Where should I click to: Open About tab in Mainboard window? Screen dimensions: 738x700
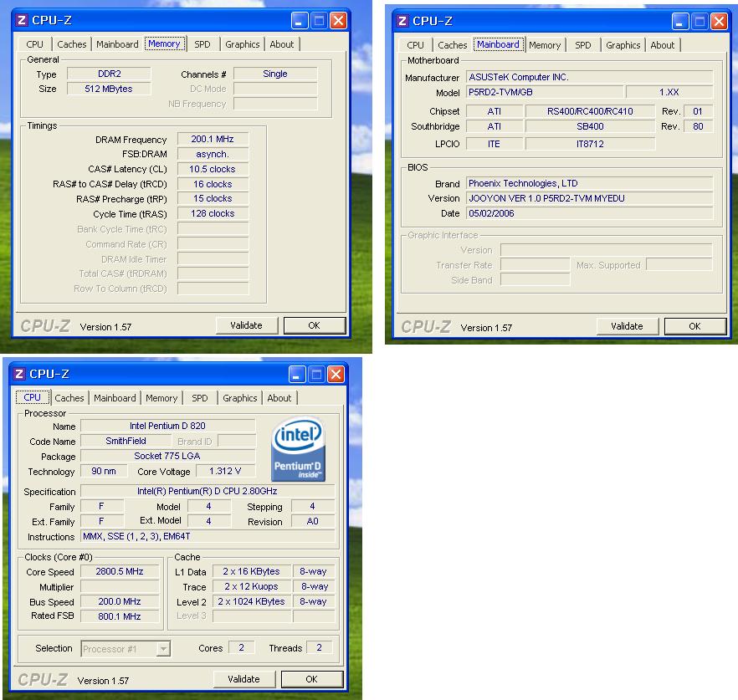point(662,45)
